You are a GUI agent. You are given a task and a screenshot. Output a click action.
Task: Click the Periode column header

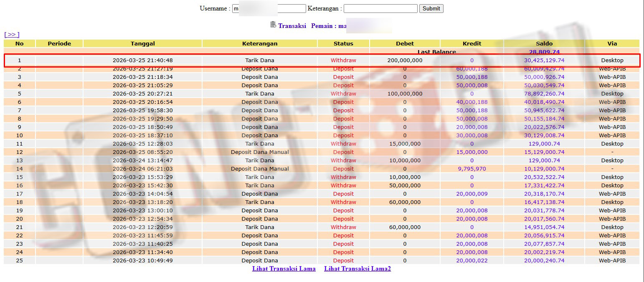pyautogui.click(x=59, y=43)
